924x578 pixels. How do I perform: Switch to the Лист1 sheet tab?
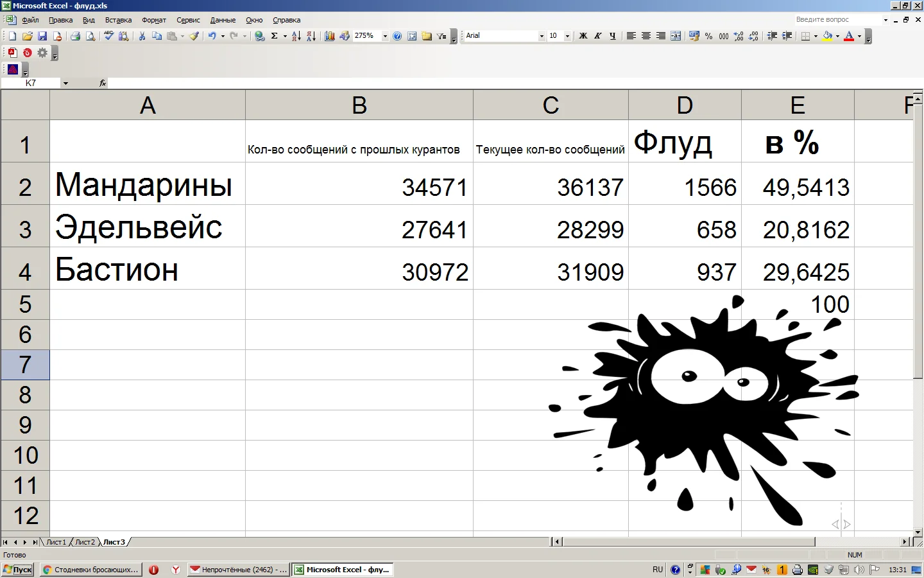click(x=56, y=543)
